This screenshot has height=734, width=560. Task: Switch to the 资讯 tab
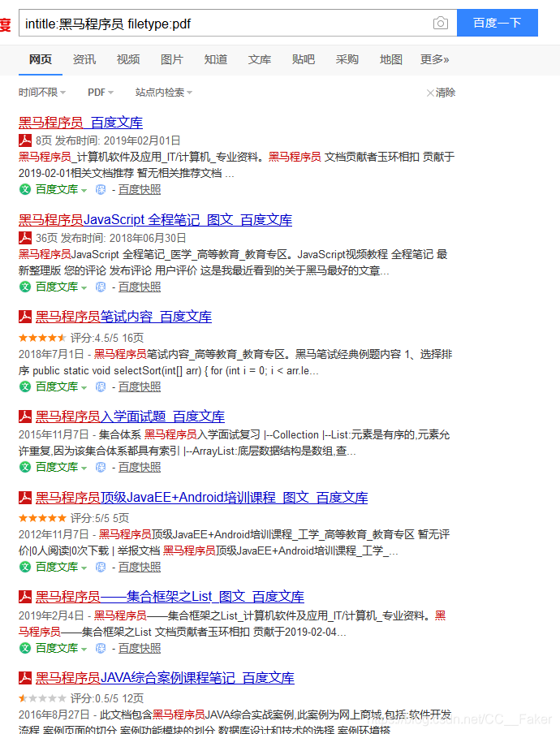pyautogui.click(x=84, y=59)
